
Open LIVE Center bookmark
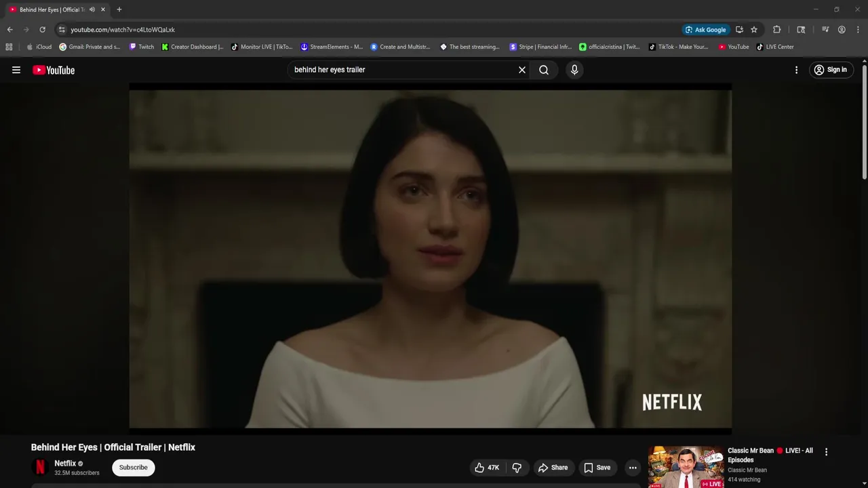click(775, 47)
